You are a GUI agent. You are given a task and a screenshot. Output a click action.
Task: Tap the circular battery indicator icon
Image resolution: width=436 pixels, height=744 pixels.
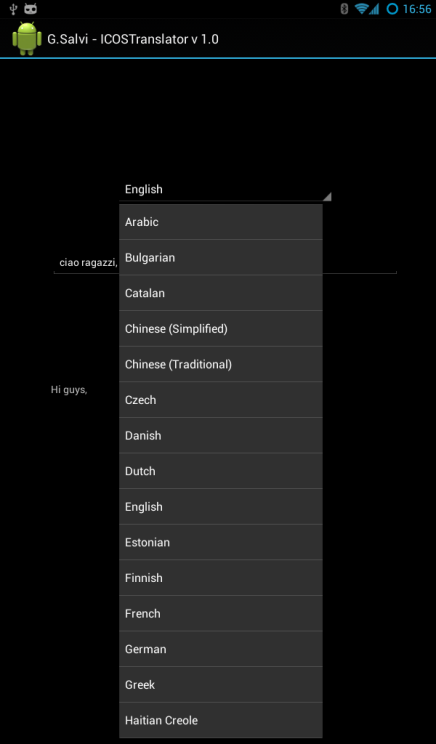coord(392,9)
